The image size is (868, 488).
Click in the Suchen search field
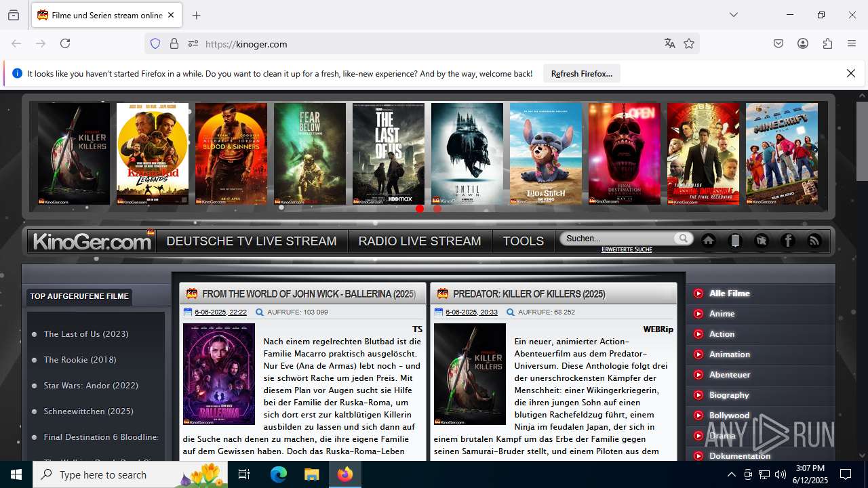tap(617, 238)
